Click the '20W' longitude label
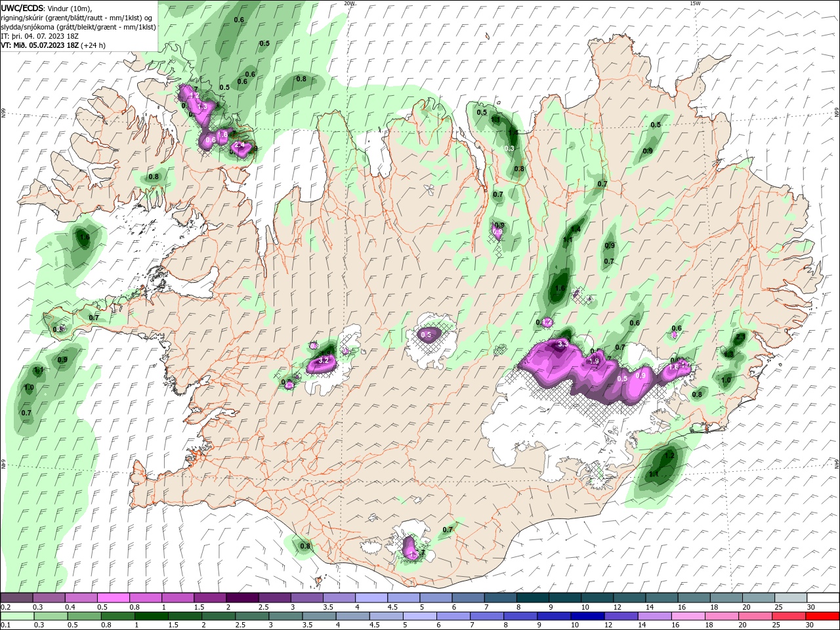Screen dimensions: 840x630 click(349, 3)
